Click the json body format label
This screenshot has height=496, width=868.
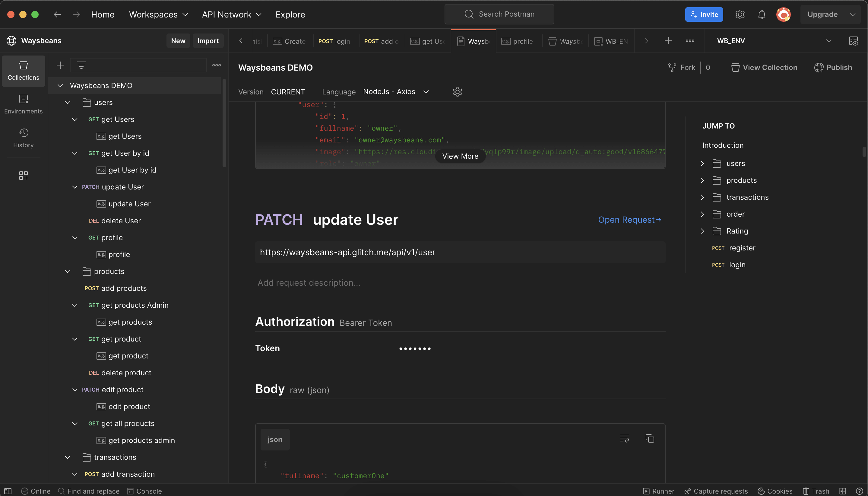tap(275, 439)
